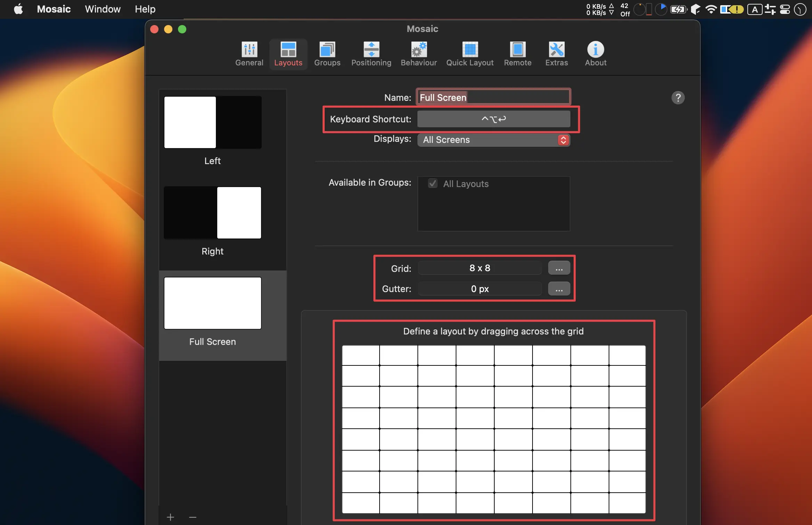Add a new layout with plus button
The height and width of the screenshot is (525, 812).
click(x=170, y=517)
